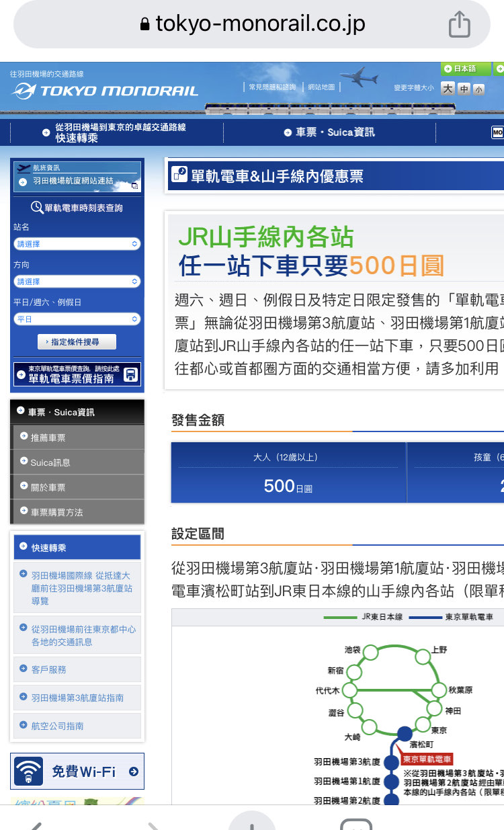Click the Tokyo Monorail logo
The width and height of the screenshot is (504, 830).
[105, 90]
